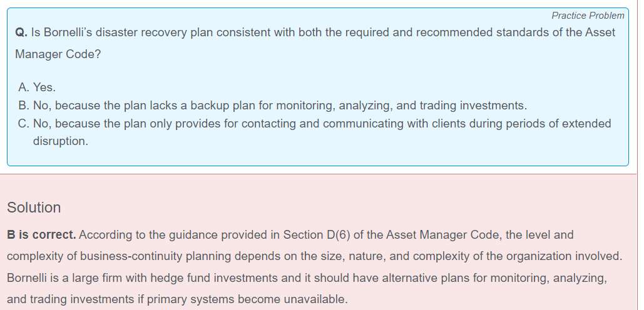Click "Bornelli is a large firm" sentence start

(64, 277)
